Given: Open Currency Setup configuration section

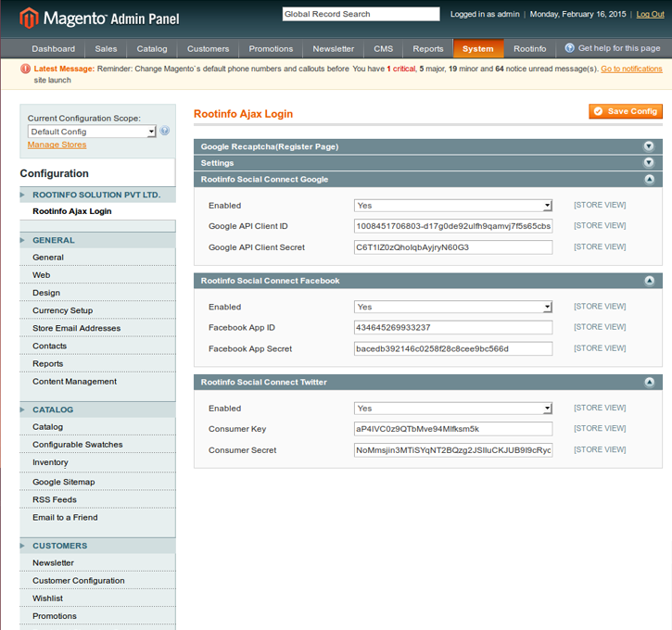Looking at the screenshot, I should 97,310.
